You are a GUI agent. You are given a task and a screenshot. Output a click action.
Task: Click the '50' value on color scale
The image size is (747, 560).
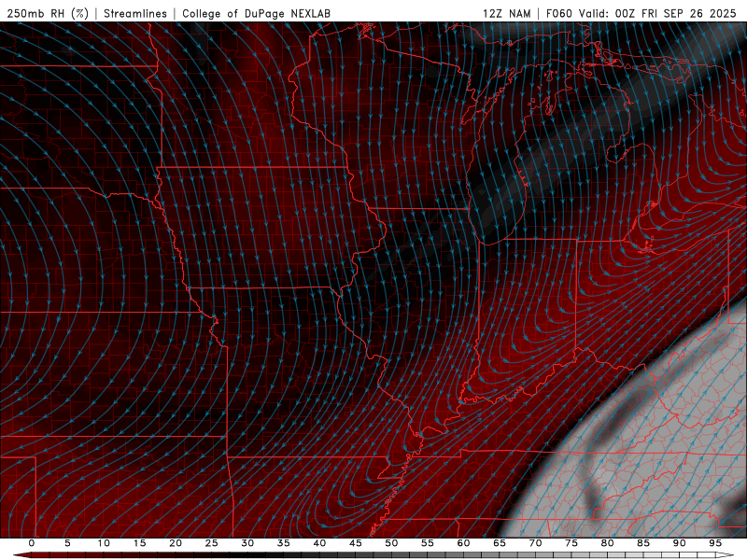click(391, 543)
